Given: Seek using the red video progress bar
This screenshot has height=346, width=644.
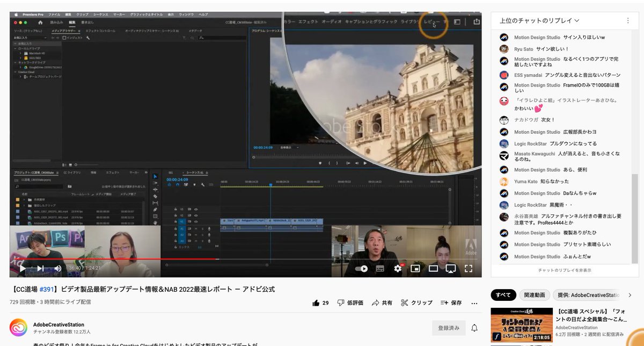Looking at the screenshot, I should pyautogui.click(x=245, y=259).
